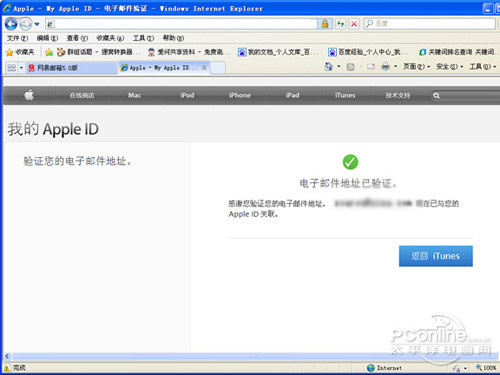Click the horizontal scrollbar track

click(x=256, y=356)
